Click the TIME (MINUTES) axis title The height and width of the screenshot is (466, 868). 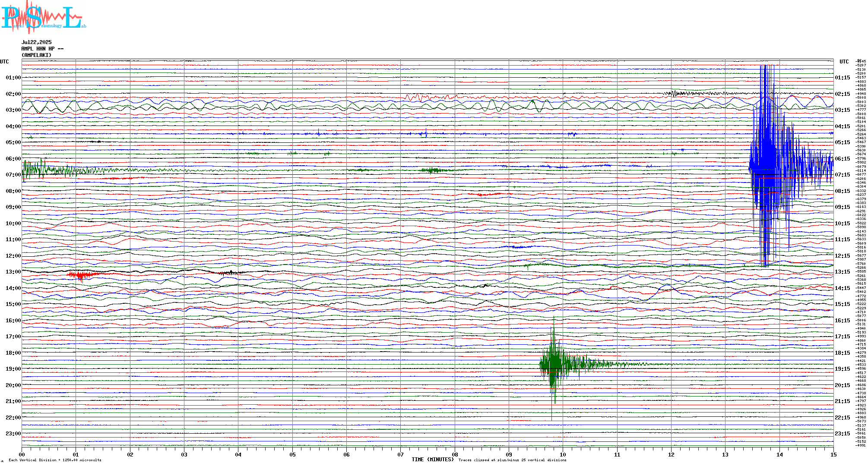pyautogui.click(x=433, y=460)
